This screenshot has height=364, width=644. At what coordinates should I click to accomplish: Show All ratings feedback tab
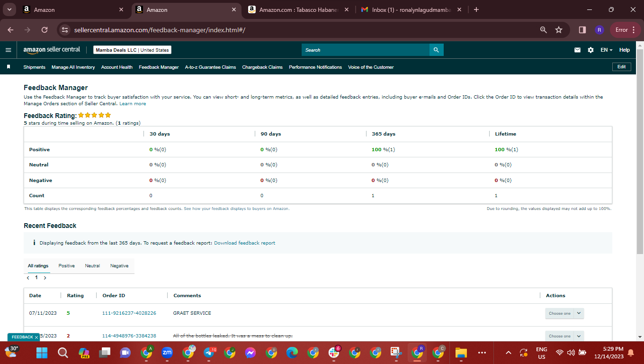tap(38, 266)
